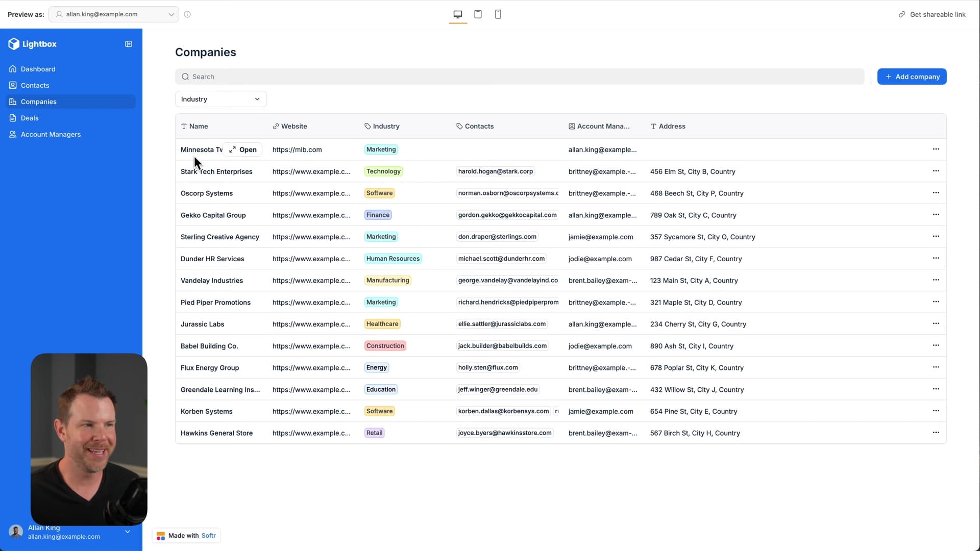Open row menu for Minnesota row
Viewport: 980px width, 551px height.
936,149
